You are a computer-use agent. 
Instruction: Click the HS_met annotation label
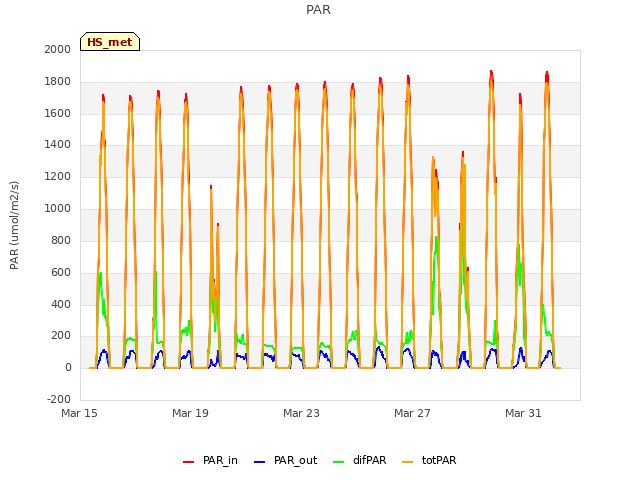pyautogui.click(x=110, y=42)
